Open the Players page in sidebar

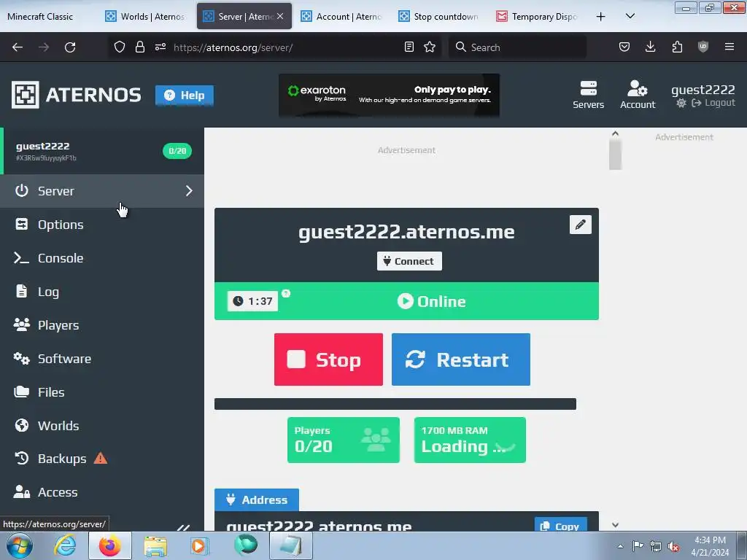pyautogui.click(x=102, y=325)
